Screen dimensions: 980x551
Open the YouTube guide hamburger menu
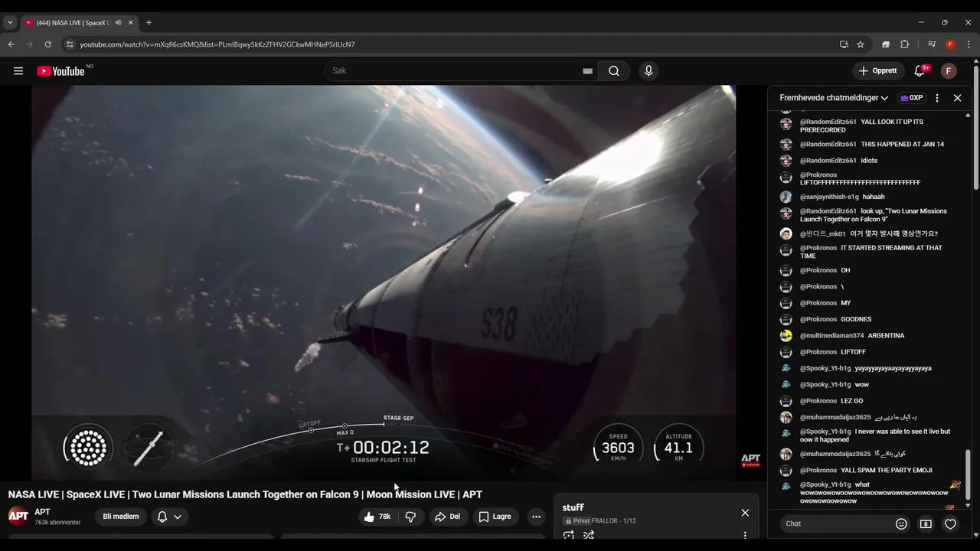18,71
